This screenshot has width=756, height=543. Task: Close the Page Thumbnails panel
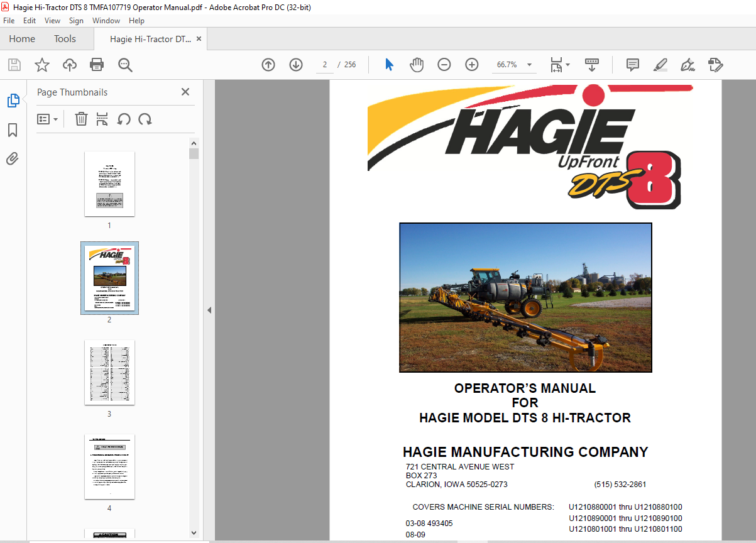point(185,92)
